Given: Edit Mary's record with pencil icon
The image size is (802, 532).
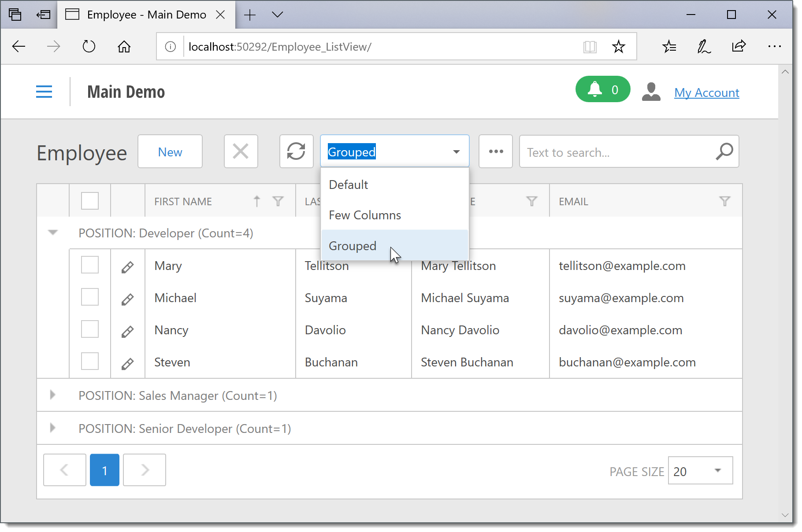Looking at the screenshot, I should [x=127, y=267].
